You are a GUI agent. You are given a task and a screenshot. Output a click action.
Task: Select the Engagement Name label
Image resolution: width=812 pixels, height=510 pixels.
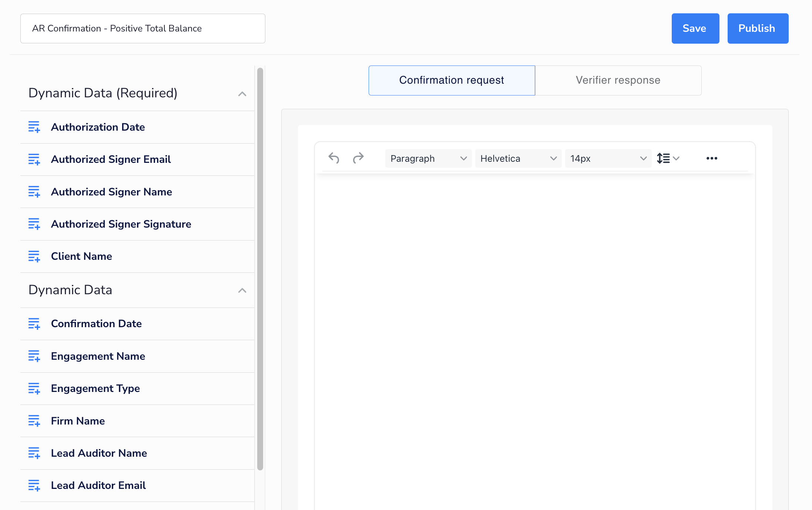pyautogui.click(x=98, y=356)
